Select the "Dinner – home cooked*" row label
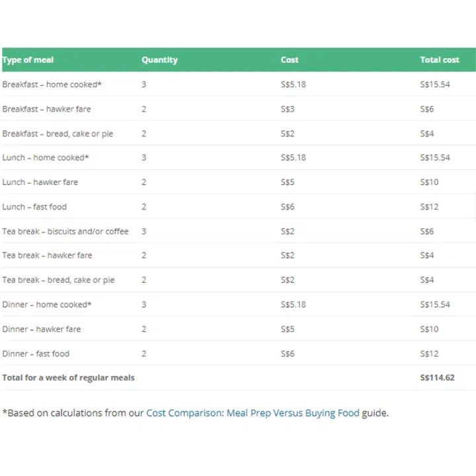Viewport: 476px width, 476px height. point(47,305)
